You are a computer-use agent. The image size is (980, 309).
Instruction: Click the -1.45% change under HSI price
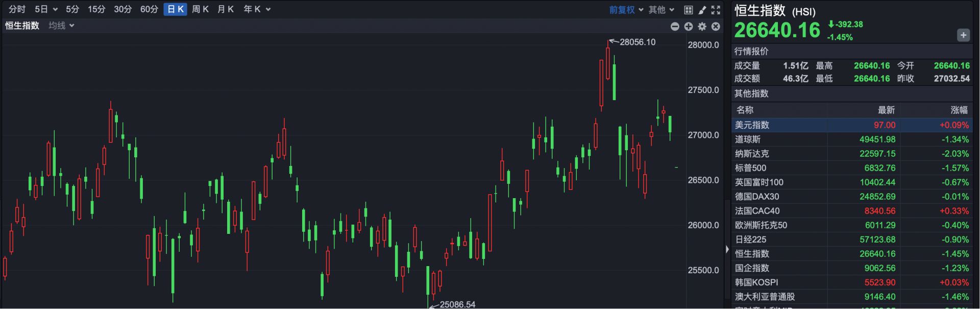(840, 37)
